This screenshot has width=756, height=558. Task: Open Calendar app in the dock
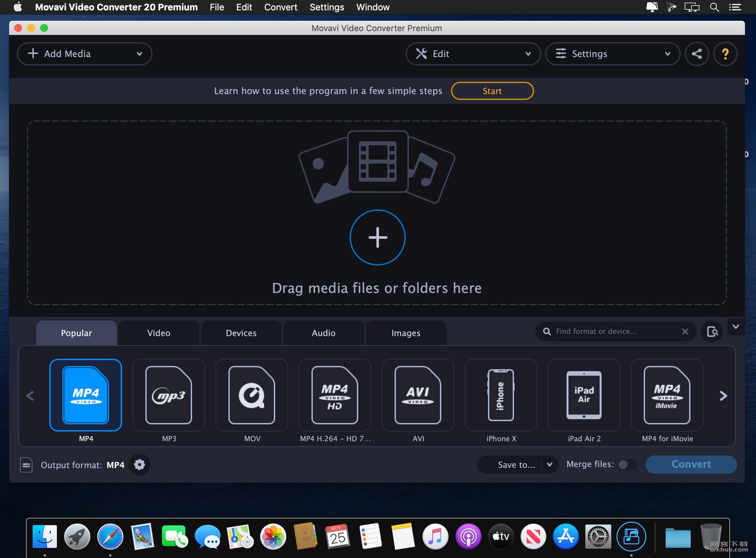click(338, 536)
